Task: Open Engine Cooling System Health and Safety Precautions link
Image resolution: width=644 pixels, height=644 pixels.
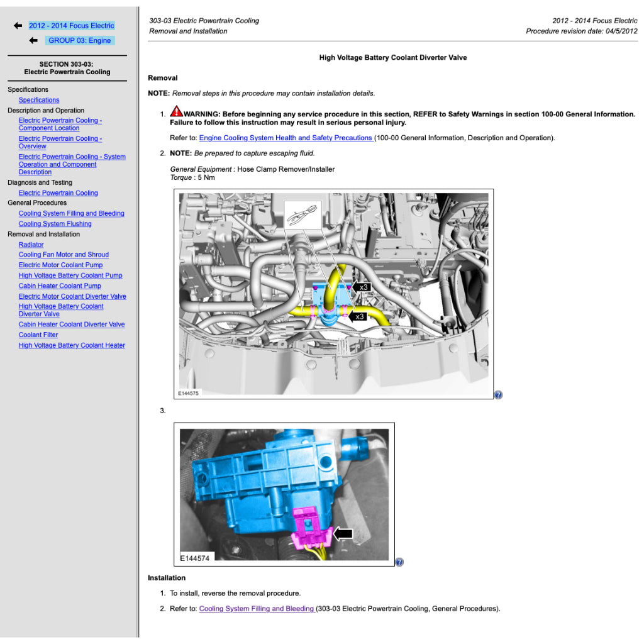Action: [286, 138]
